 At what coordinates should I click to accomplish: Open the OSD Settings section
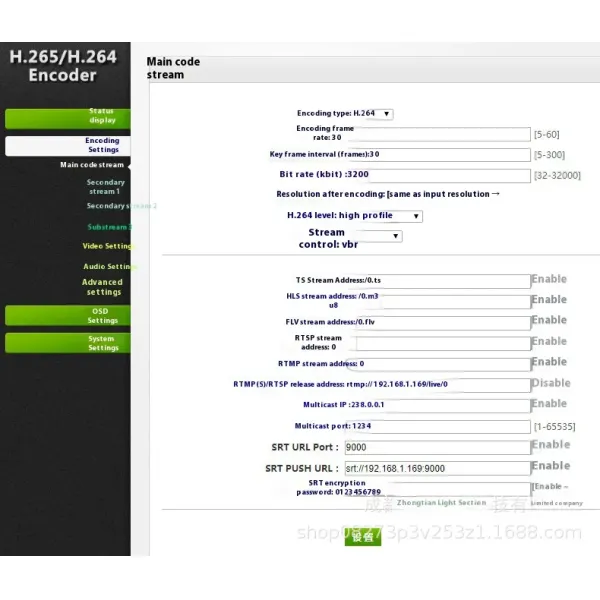pyautogui.click(x=68, y=316)
